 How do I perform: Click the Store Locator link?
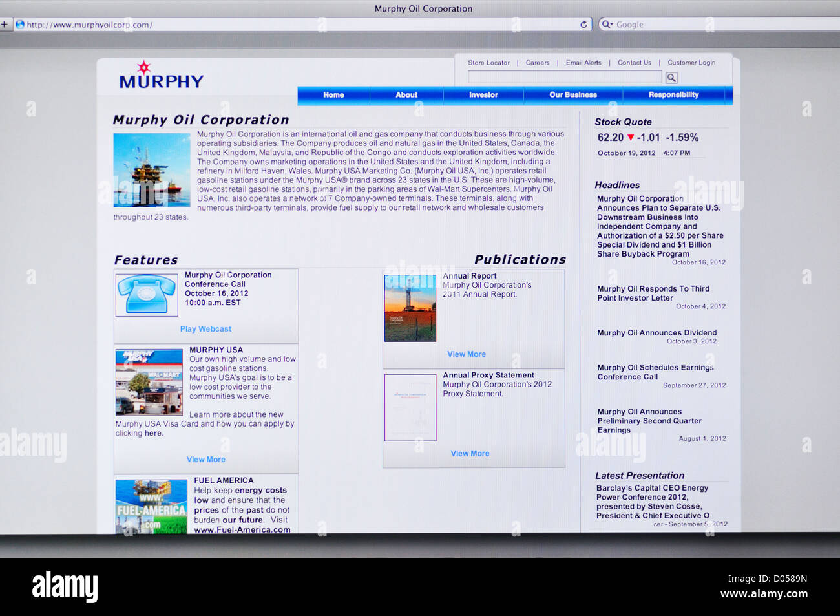click(489, 63)
